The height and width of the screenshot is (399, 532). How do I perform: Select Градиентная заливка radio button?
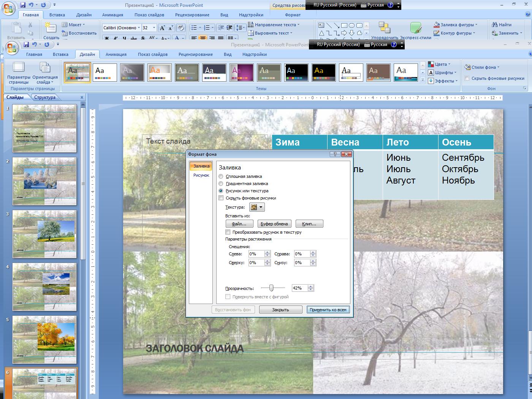(x=221, y=184)
